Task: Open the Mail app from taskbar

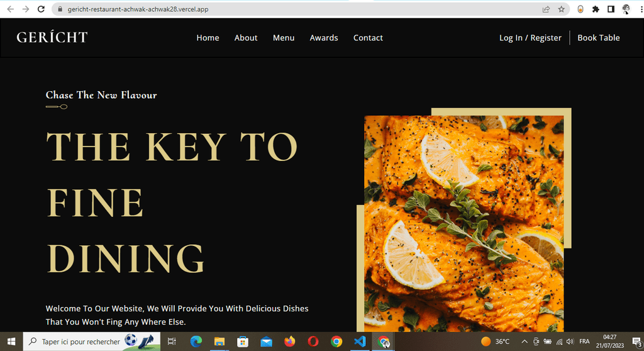Action: 266,342
